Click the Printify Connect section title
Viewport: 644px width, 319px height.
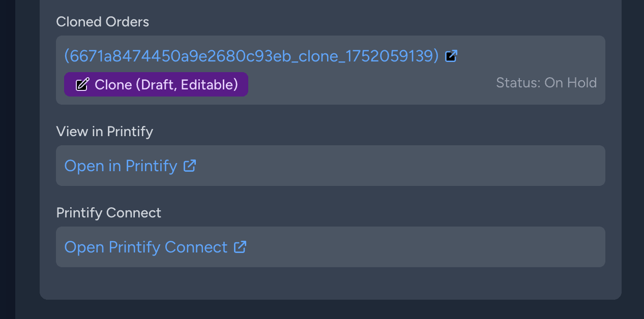click(108, 212)
